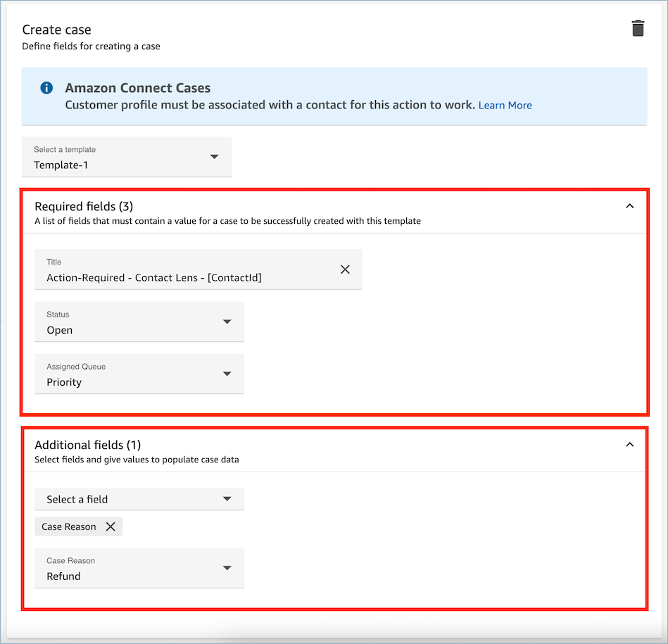The height and width of the screenshot is (644, 668).
Task: Collapse the Required fields section chevron
Action: (x=629, y=206)
